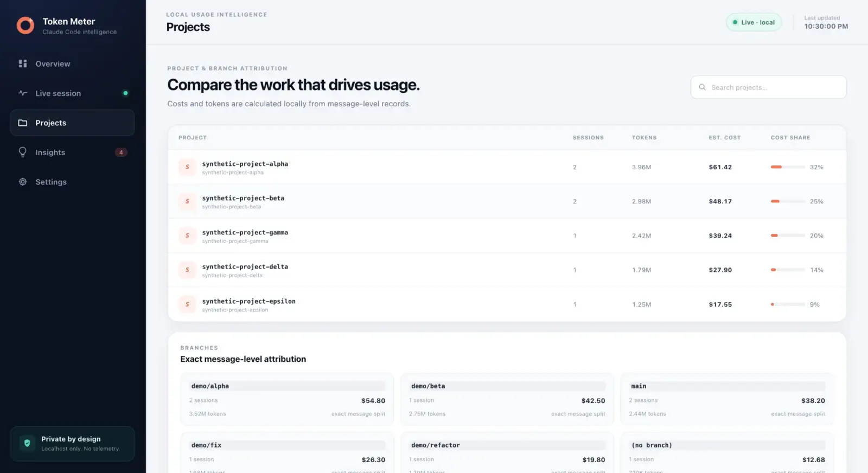Viewport: 868px width, 473px height.
Task: Open Settings from the sidebar
Action: point(72,182)
